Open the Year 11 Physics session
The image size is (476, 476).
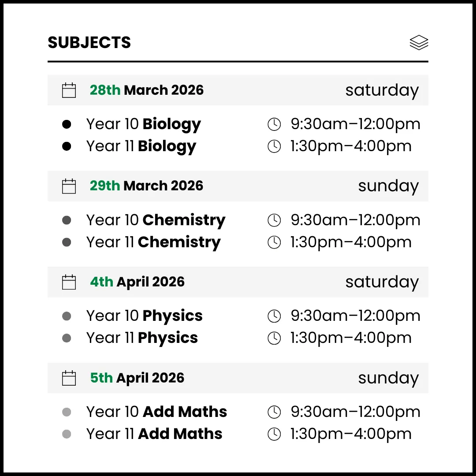pyautogui.click(x=142, y=338)
